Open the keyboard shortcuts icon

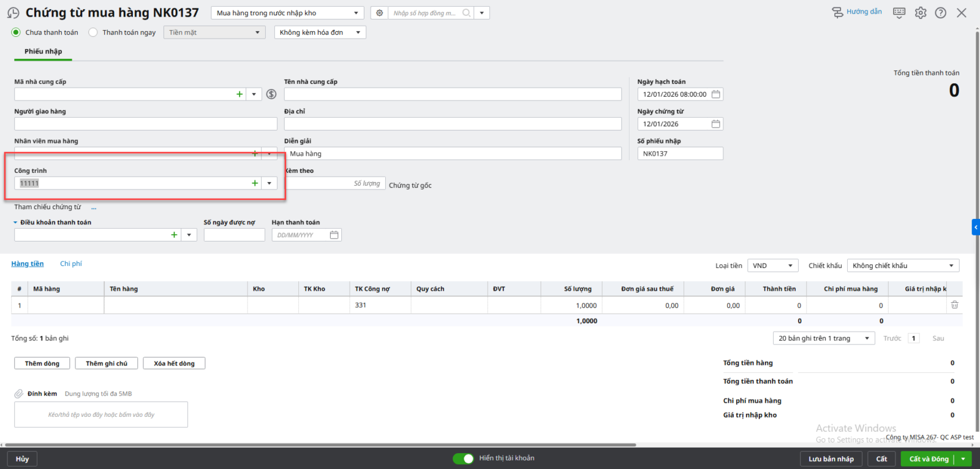coord(899,13)
